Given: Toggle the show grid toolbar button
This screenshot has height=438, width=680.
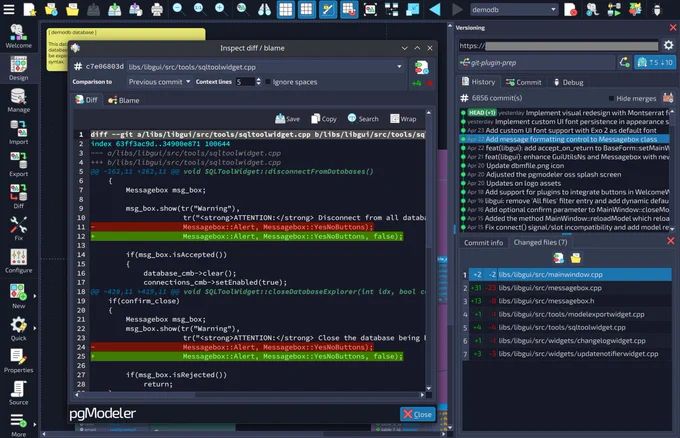Looking at the screenshot, I should 285,9.
